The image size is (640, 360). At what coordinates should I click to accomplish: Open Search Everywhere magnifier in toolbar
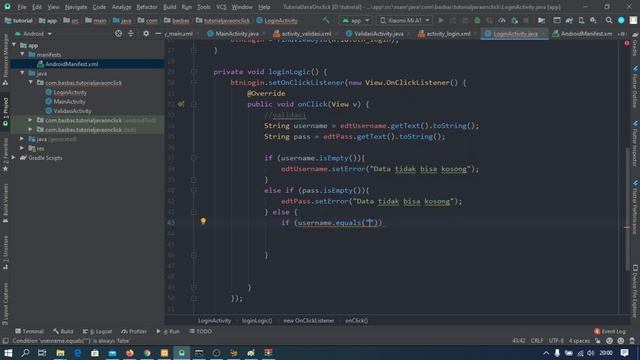coord(609,20)
